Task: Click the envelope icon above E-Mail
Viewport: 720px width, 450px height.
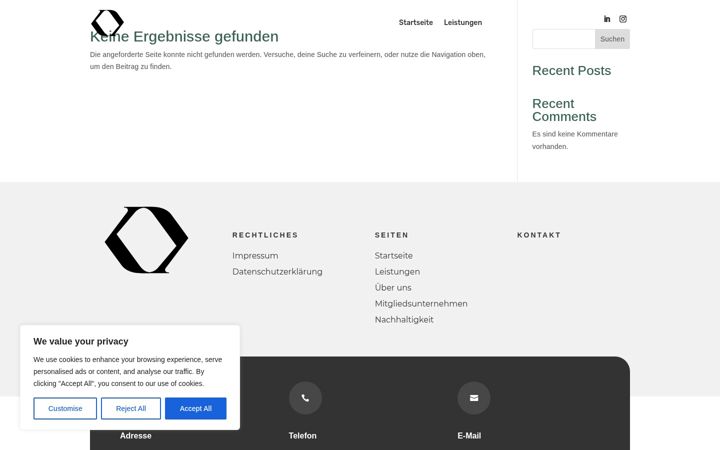Action: click(x=474, y=398)
